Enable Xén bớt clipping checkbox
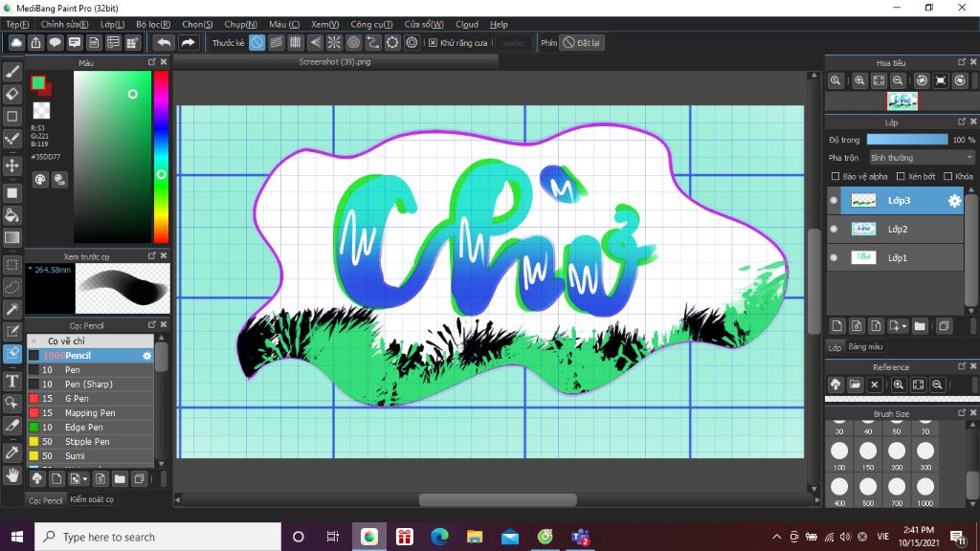Screen dimensions: 980x551 [x=901, y=176]
